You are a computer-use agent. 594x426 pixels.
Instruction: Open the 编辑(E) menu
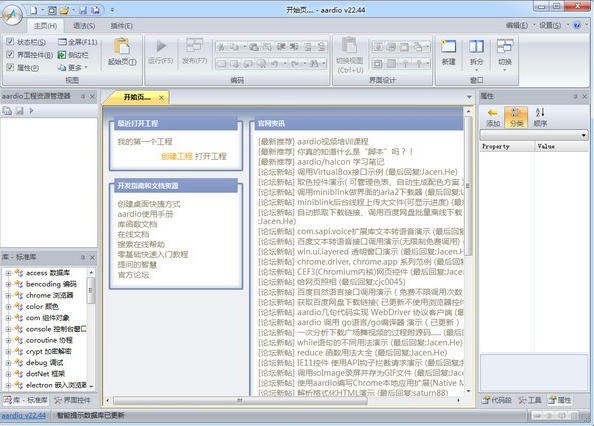point(517,25)
